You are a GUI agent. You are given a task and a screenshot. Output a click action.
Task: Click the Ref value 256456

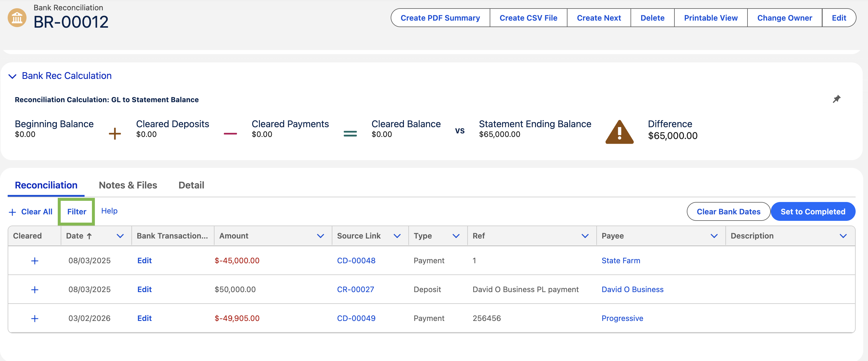point(486,319)
